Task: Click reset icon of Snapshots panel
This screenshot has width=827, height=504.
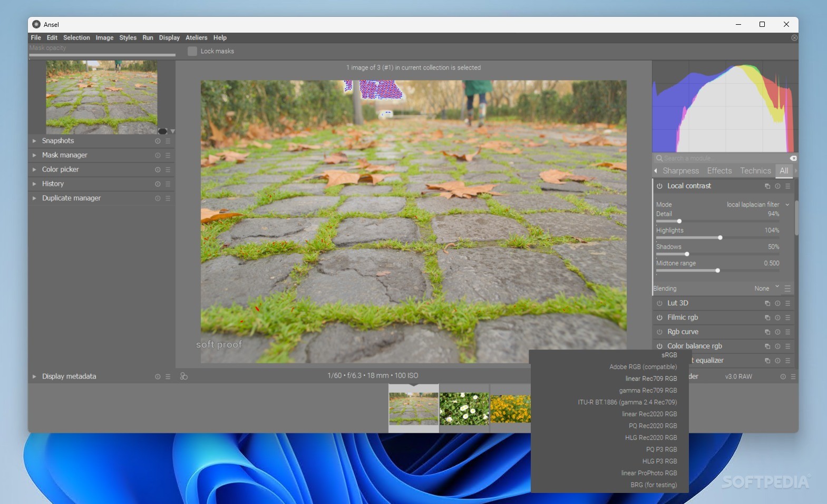Action: pyautogui.click(x=158, y=141)
